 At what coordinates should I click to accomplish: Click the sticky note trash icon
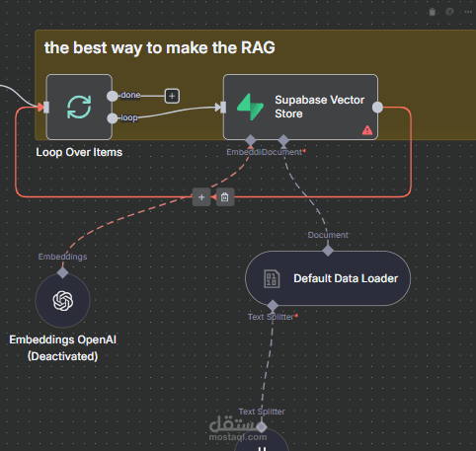point(433,12)
